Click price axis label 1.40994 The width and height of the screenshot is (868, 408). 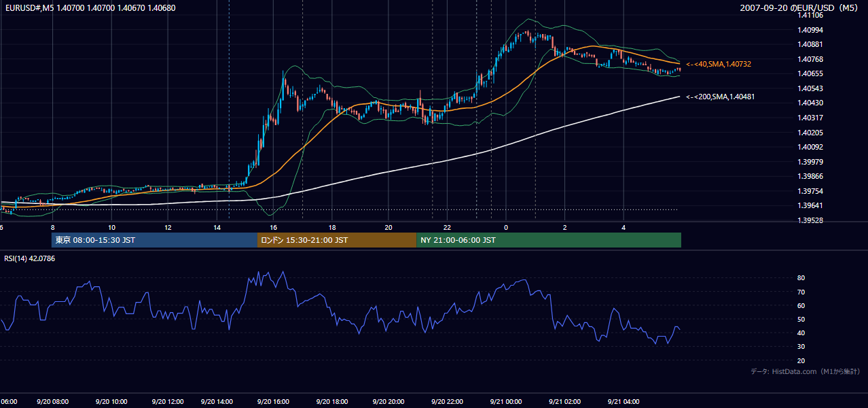point(811,30)
